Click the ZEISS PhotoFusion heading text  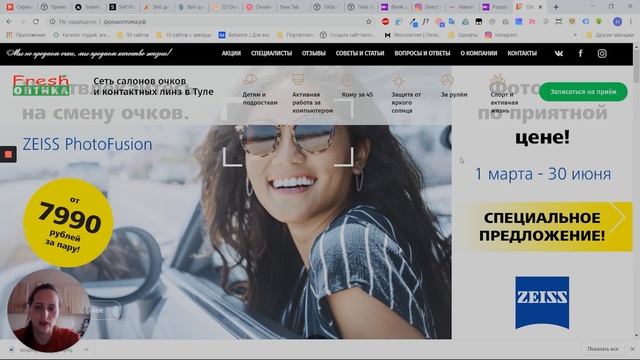click(87, 144)
